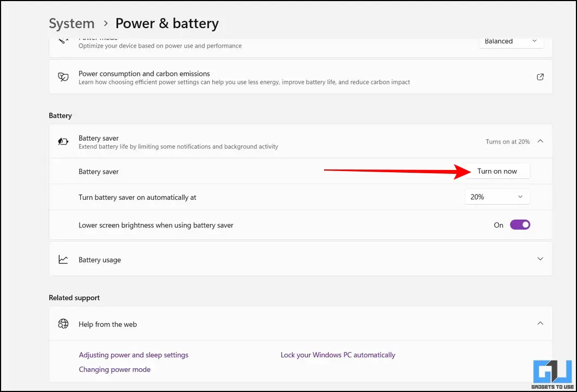Disable lower screen brightness toggle
This screenshot has height=392, width=577.
tap(520, 225)
